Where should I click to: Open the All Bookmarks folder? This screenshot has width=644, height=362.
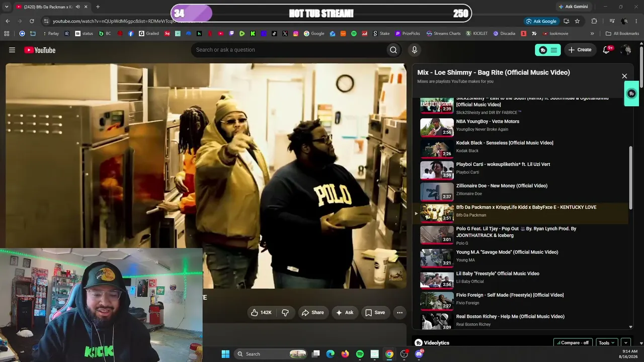click(622, 34)
